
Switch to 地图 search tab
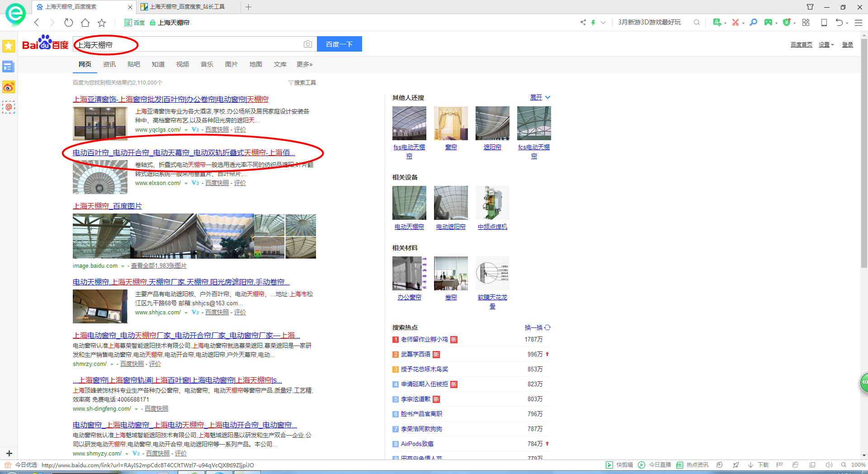[256, 64]
